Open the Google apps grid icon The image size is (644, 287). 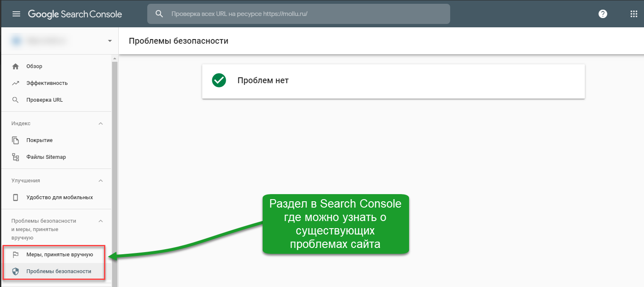[x=634, y=14]
